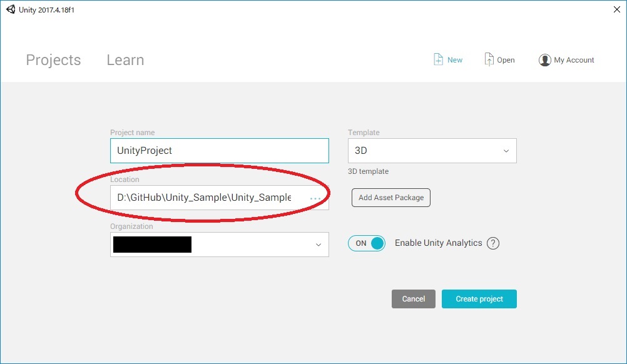
Task: Click the 'Enable Unity Analytics' label
Action: (438, 243)
